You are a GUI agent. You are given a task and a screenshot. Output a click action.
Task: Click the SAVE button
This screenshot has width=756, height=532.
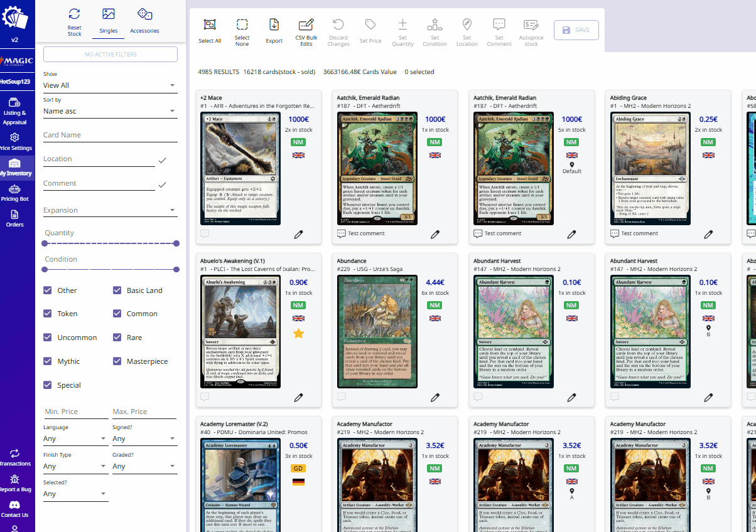[x=576, y=30]
